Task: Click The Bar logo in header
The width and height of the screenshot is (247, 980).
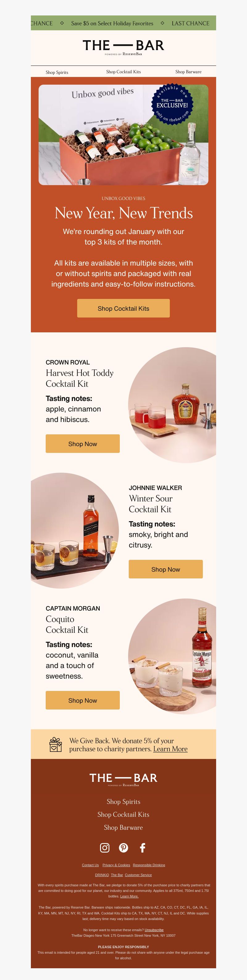Action: coord(124,47)
